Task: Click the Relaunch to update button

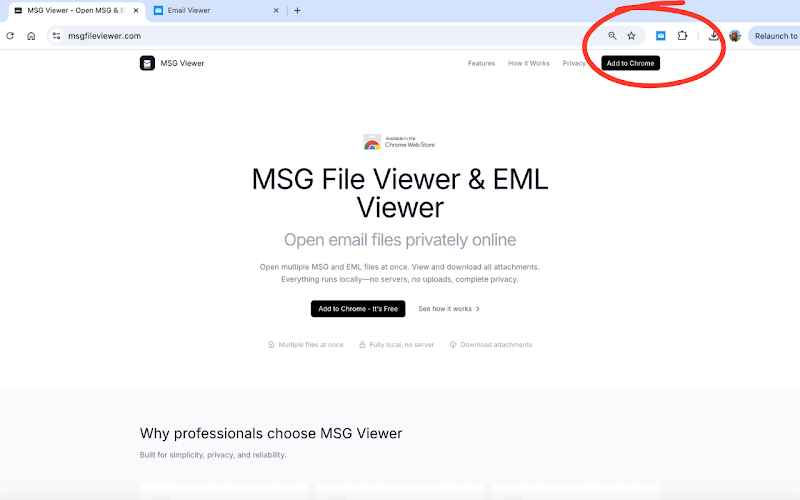Action: (x=774, y=36)
